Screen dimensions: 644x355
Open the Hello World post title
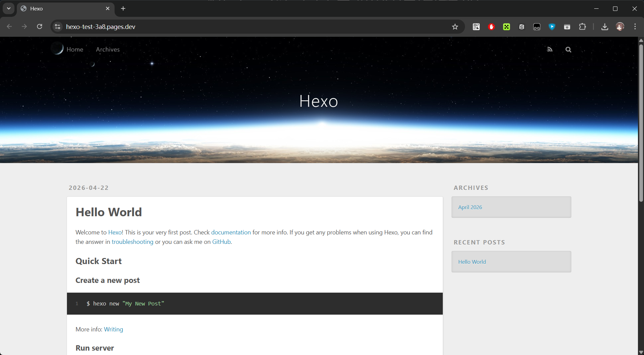109,212
